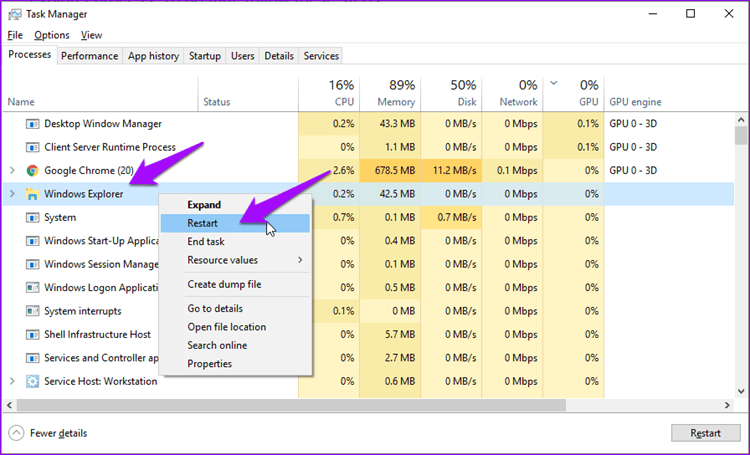
Task: Click the 11.2 MB/s disk cell
Action: pos(452,170)
